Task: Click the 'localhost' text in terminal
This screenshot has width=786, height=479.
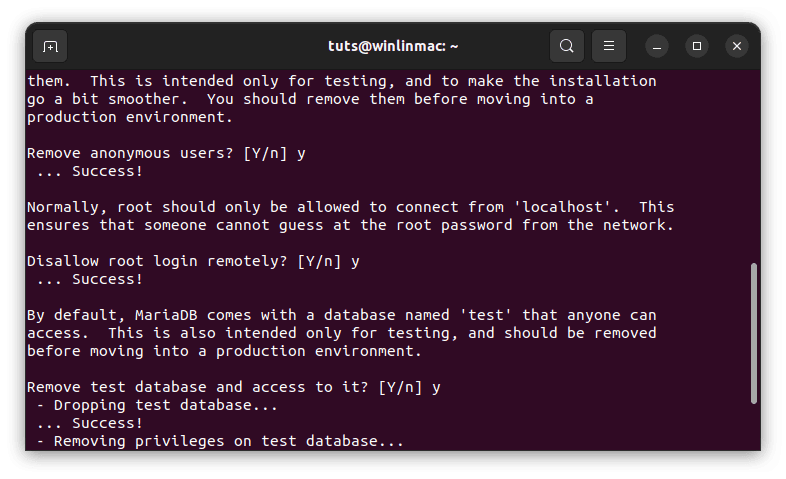Action: (562, 207)
